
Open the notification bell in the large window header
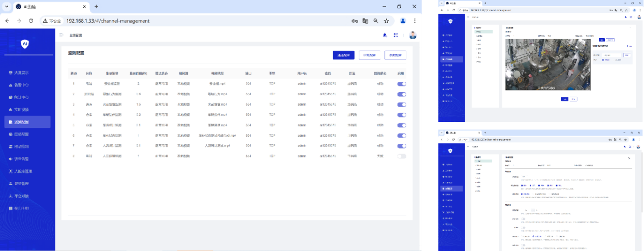coord(384,35)
